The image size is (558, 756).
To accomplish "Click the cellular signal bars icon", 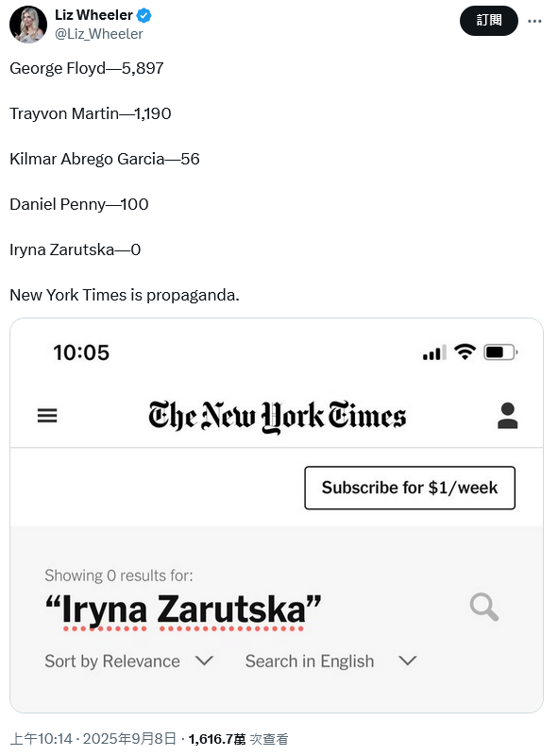I will [434, 352].
